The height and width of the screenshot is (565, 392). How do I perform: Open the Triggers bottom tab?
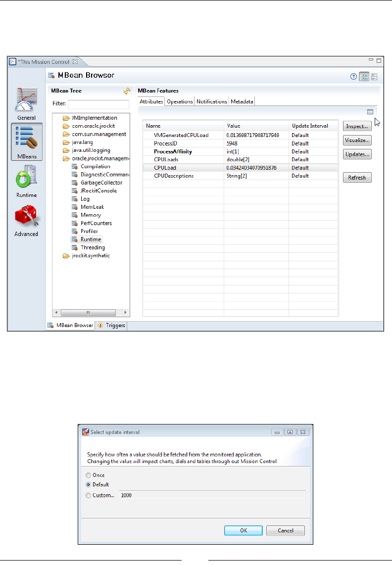point(111,326)
